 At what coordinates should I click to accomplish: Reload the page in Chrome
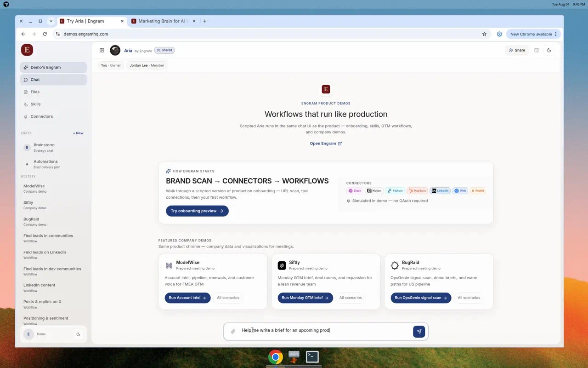tap(45, 34)
